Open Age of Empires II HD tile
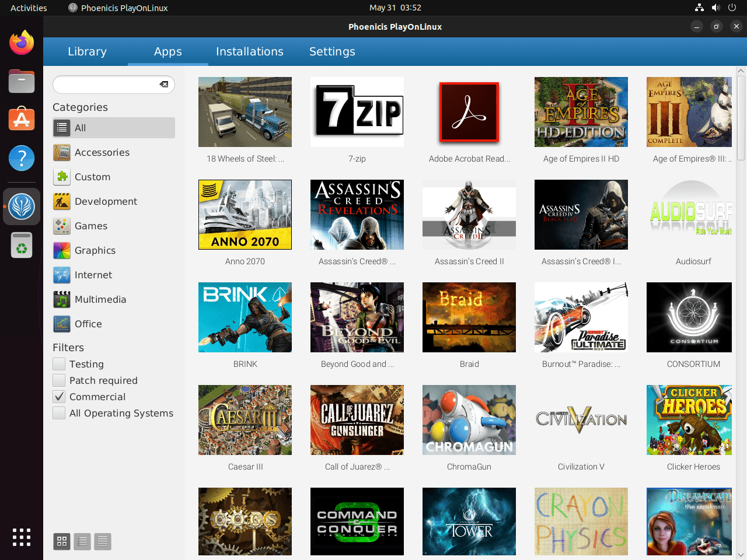 (x=581, y=112)
